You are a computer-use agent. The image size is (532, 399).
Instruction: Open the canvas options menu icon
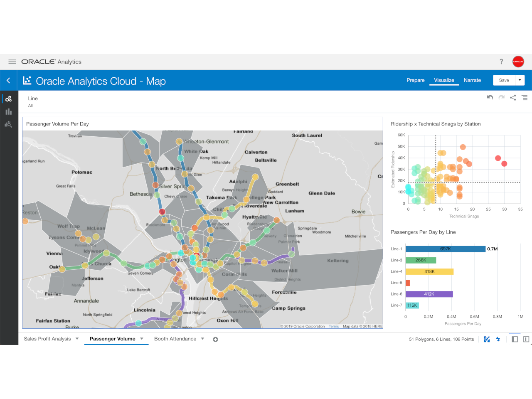click(x=525, y=98)
